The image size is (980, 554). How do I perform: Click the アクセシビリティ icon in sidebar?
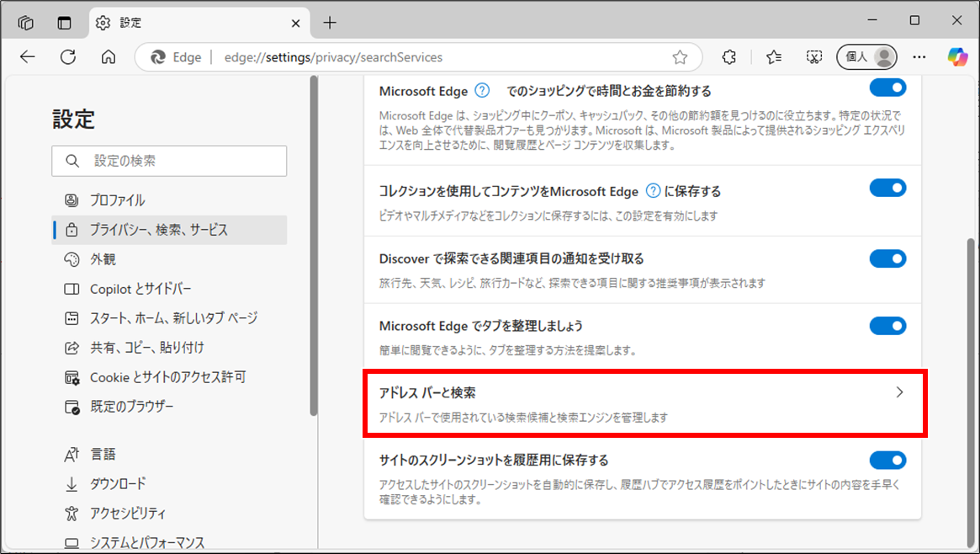[72, 514]
